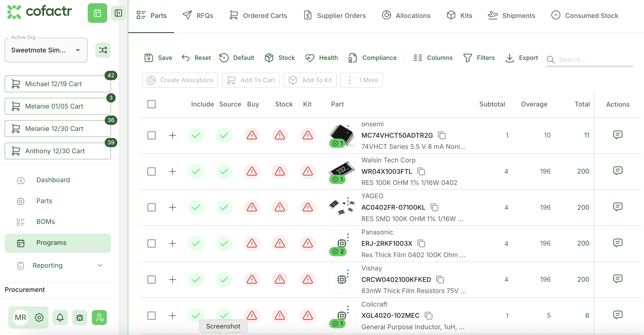This screenshot has height=335, width=644.
Task: Open the green calendar programs icon
Action: (x=97, y=13)
